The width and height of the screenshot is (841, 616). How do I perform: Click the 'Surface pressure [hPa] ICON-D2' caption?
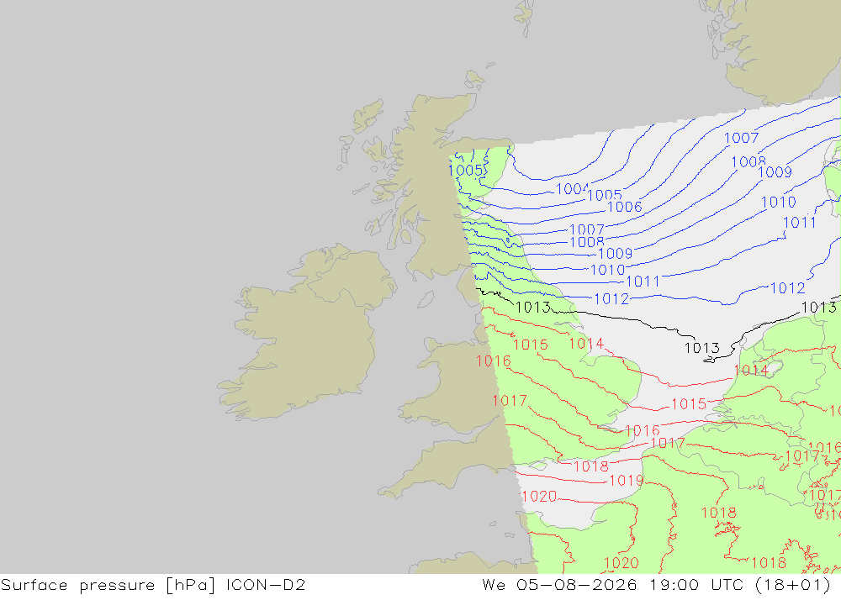pyautogui.click(x=153, y=585)
